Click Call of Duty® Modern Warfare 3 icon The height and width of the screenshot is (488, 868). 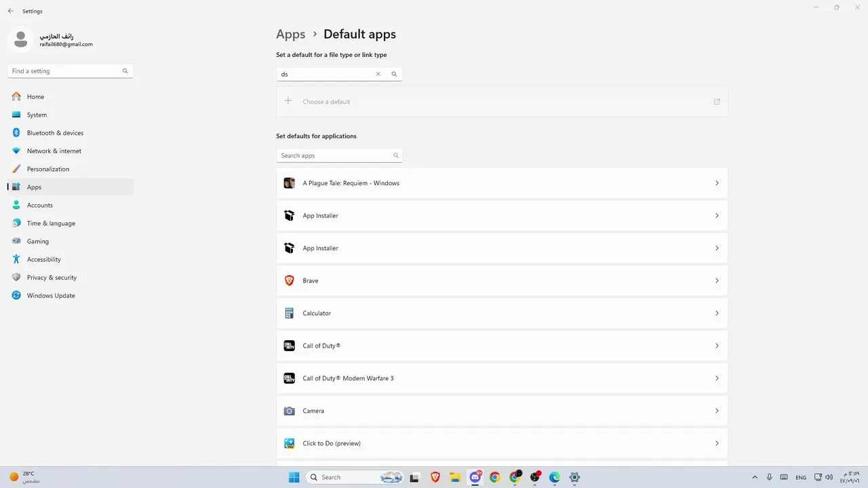290,378
